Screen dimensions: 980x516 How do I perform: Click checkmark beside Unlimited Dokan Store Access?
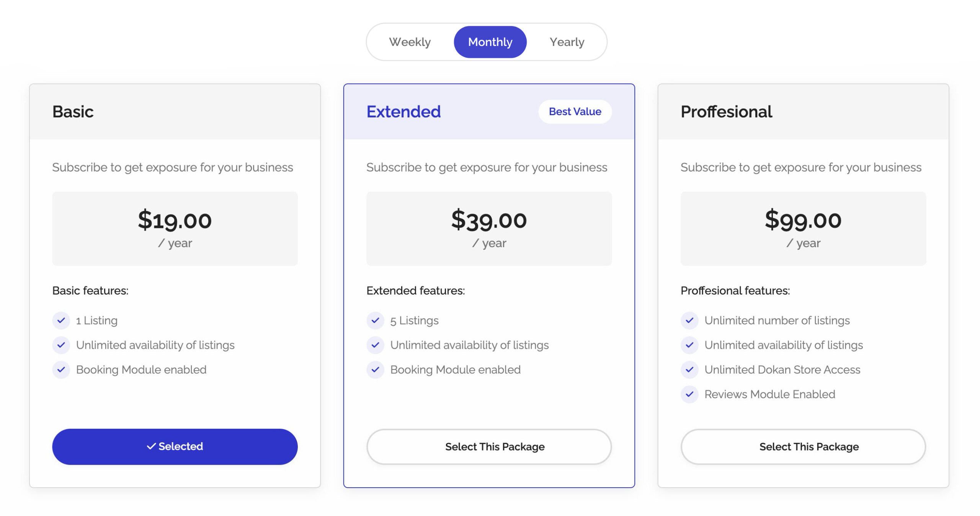point(689,370)
